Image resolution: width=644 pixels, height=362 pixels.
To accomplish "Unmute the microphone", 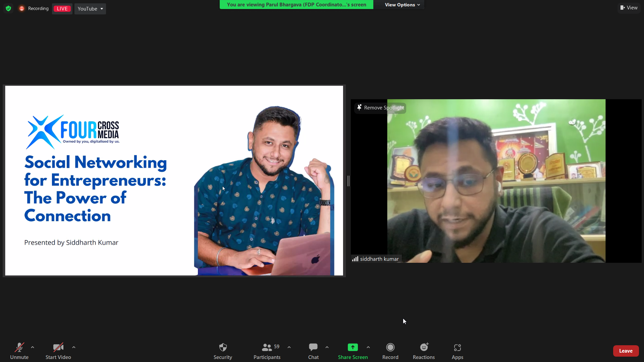I will (19, 348).
